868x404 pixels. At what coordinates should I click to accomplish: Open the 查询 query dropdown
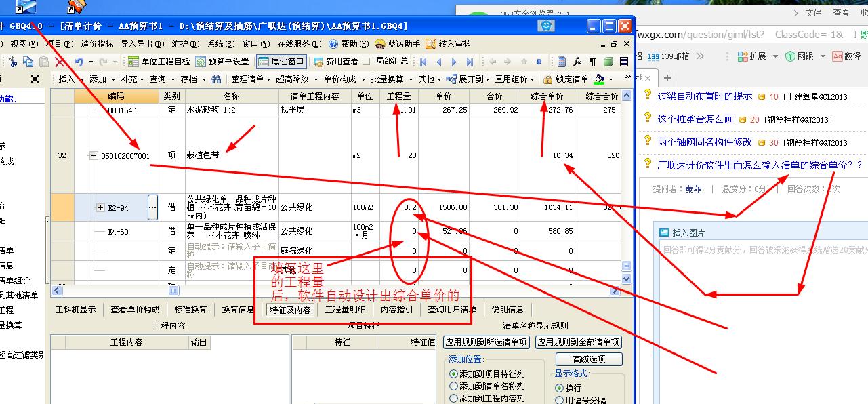(x=162, y=79)
